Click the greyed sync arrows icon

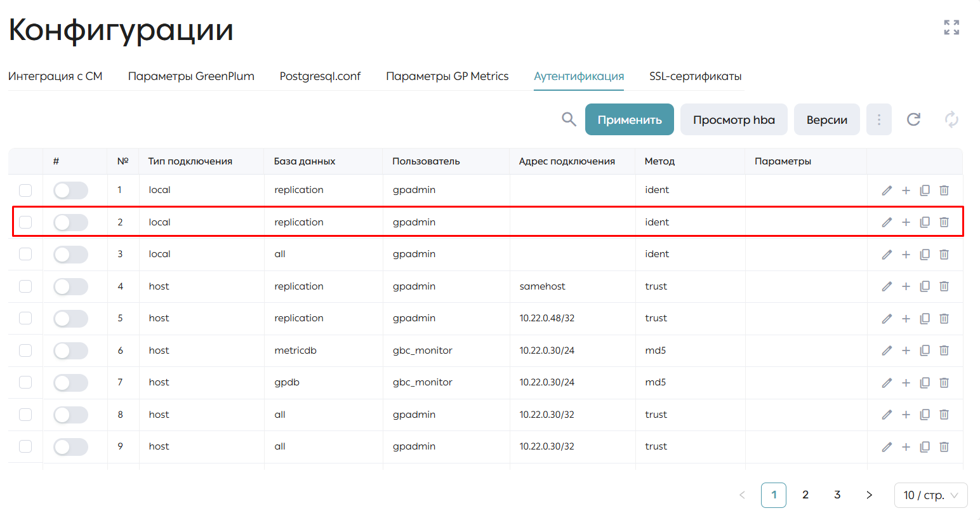pyautogui.click(x=951, y=119)
